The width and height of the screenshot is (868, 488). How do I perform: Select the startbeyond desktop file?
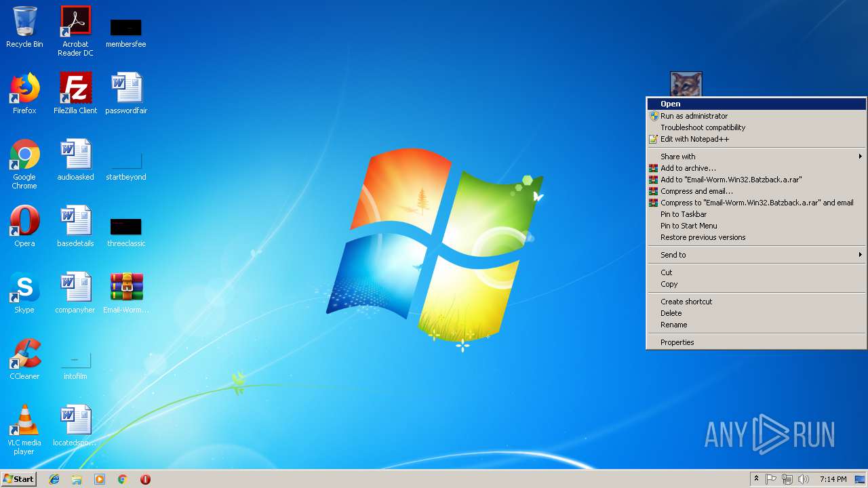126,165
